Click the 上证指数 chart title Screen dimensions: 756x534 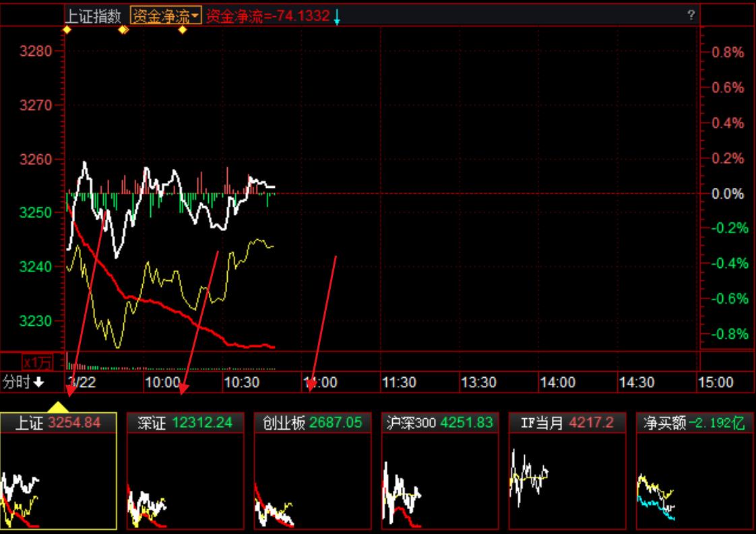(94, 16)
